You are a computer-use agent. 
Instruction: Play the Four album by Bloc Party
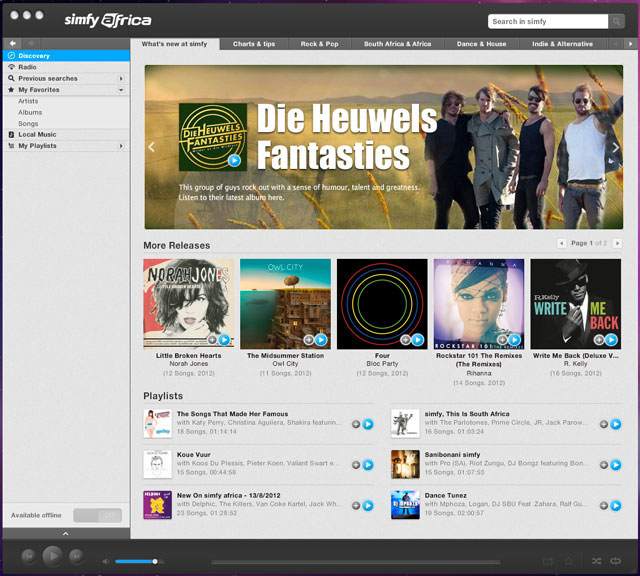tap(390, 340)
